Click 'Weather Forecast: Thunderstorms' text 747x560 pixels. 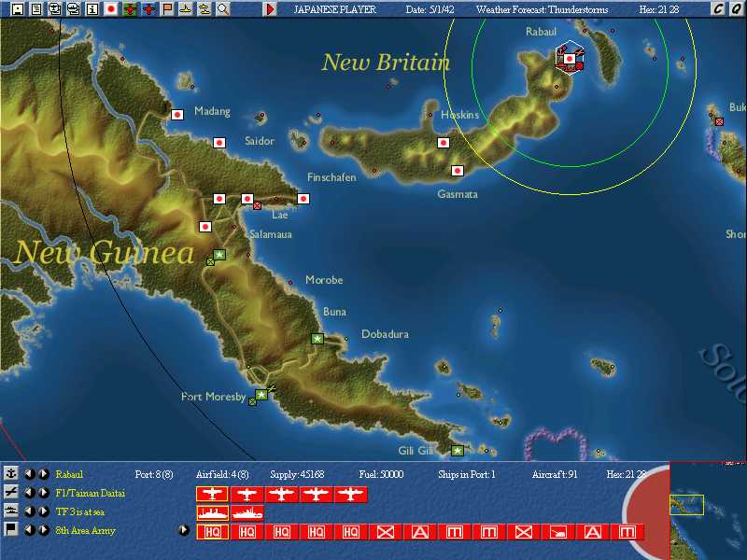tap(542, 9)
